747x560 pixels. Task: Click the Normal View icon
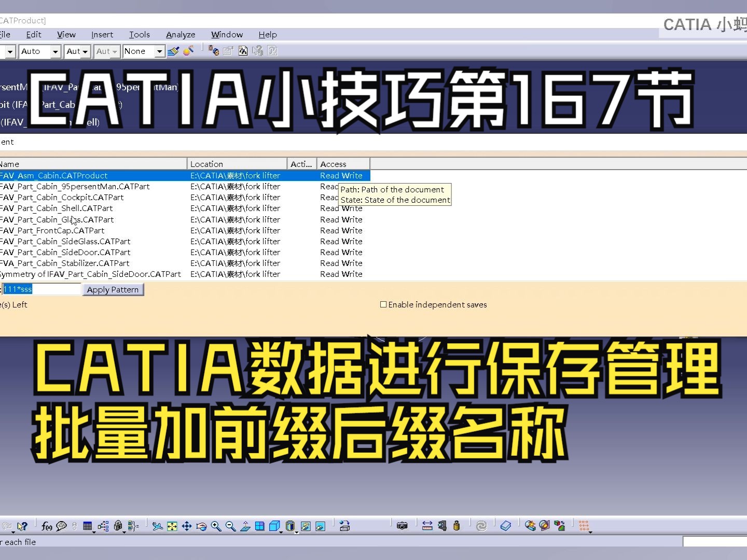click(x=245, y=526)
